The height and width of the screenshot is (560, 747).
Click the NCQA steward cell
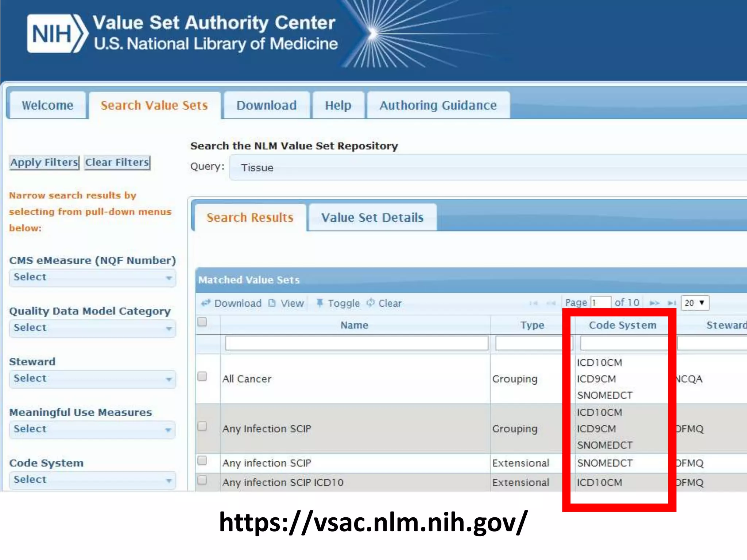coord(689,379)
